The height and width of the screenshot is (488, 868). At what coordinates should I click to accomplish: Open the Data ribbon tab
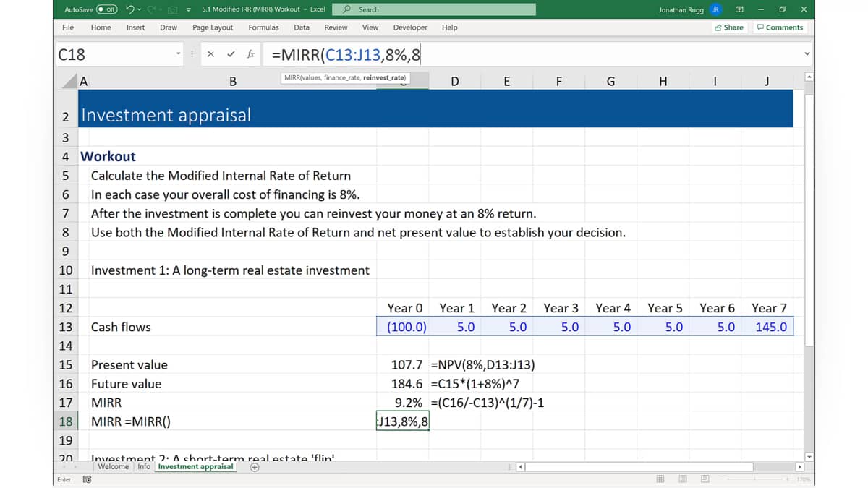tap(302, 27)
